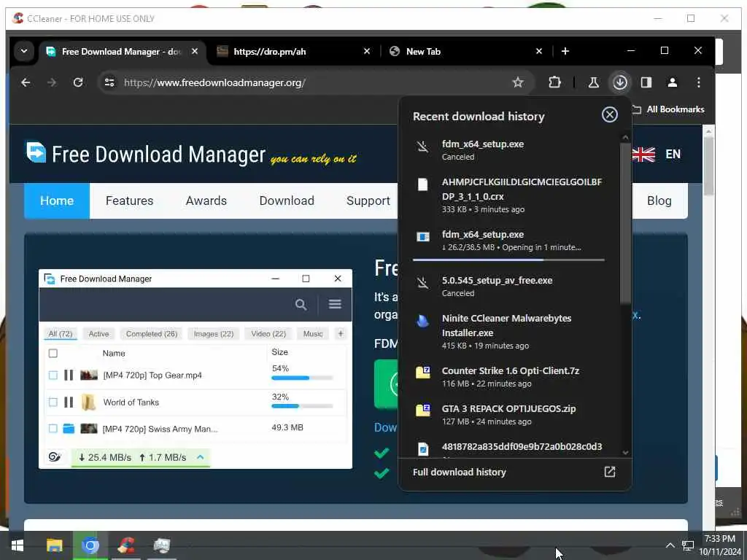This screenshot has height=560, width=747.
Task: Check the World of Tanks row checkbox
Action: point(53,402)
